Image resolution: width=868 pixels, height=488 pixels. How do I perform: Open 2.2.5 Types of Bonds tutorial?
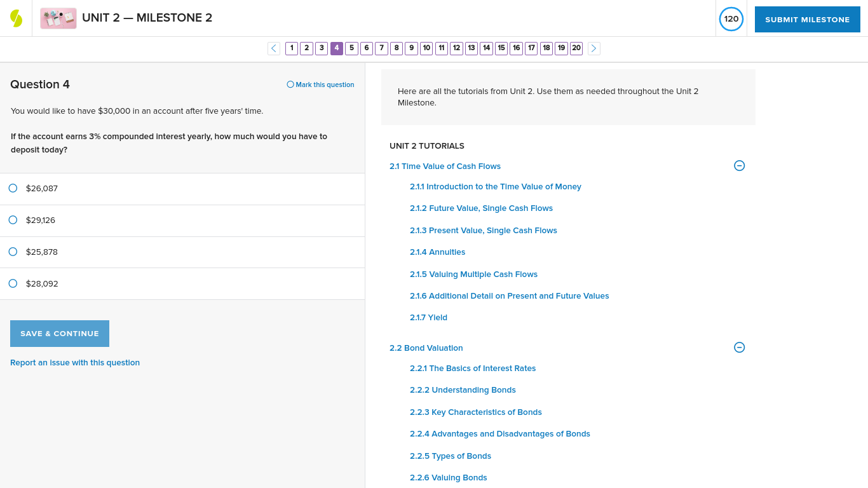[x=450, y=456]
